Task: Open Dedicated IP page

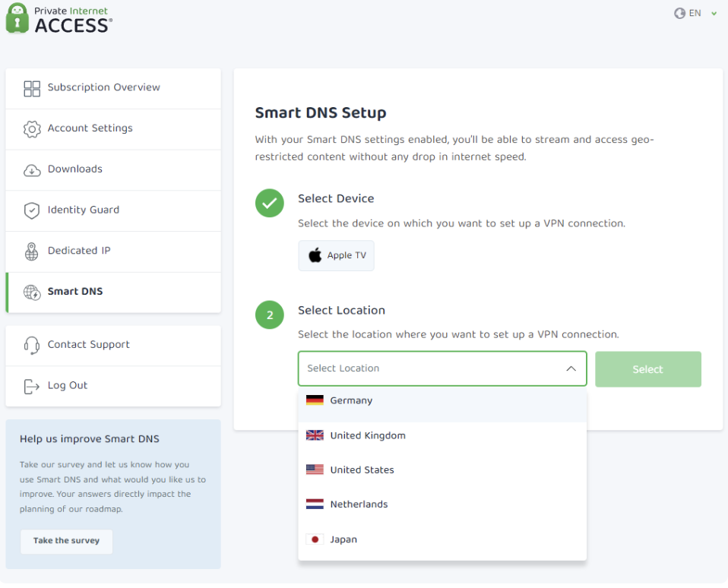Action: pos(113,251)
